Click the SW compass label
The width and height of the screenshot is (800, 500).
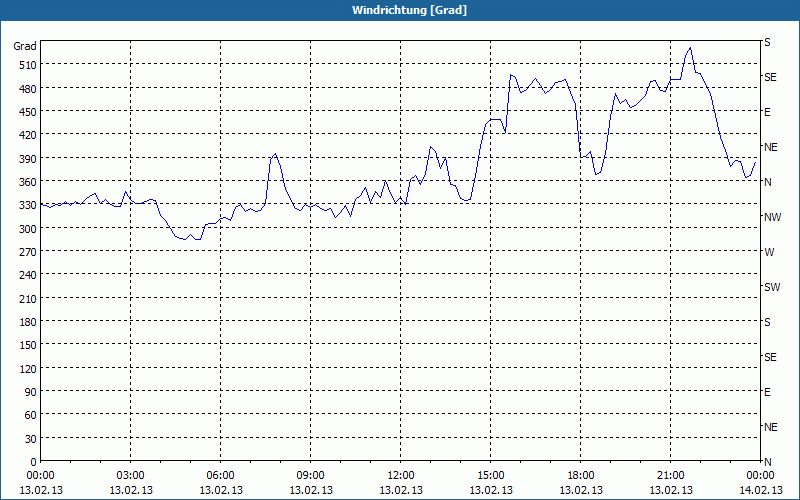pos(772,287)
